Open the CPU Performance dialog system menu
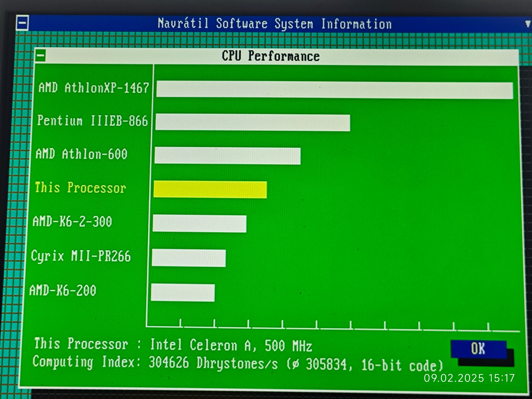 [x=41, y=56]
